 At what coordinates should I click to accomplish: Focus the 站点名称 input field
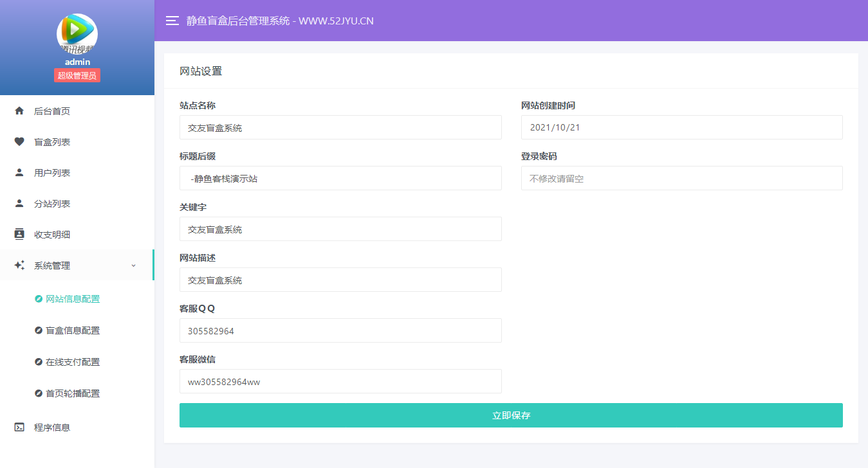340,127
